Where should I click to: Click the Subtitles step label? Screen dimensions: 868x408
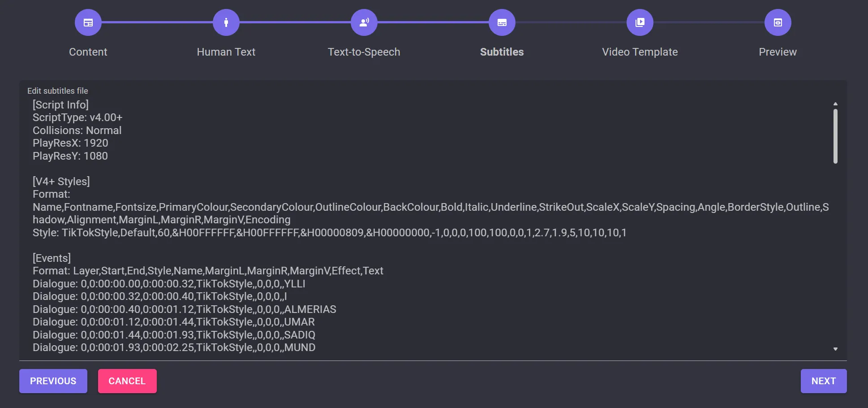tap(502, 52)
